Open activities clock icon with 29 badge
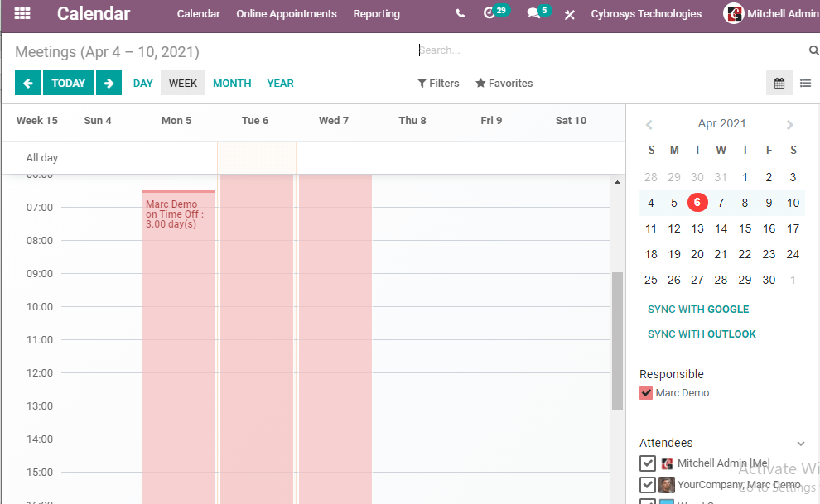The height and width of the screenshot is (504, 820). [495, 12]
